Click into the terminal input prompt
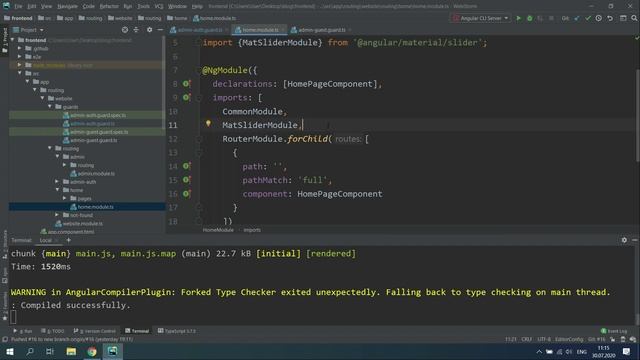This screenshot has width=640, height=360. pyautogui.click(x=13, y=317)
